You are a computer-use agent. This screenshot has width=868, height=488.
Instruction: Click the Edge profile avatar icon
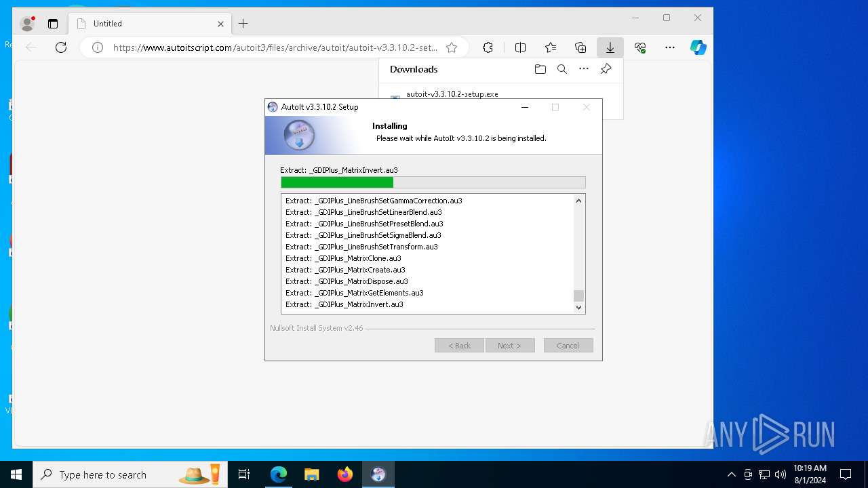(28, 24)
